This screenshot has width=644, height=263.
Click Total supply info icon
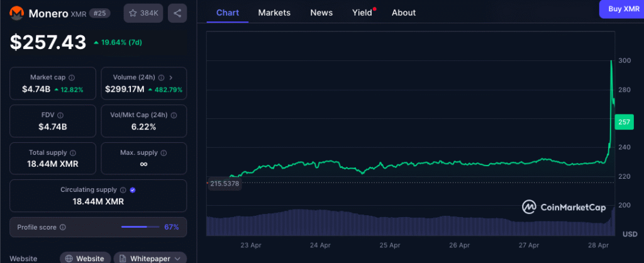pyautogui.click(x=73, y=152)
